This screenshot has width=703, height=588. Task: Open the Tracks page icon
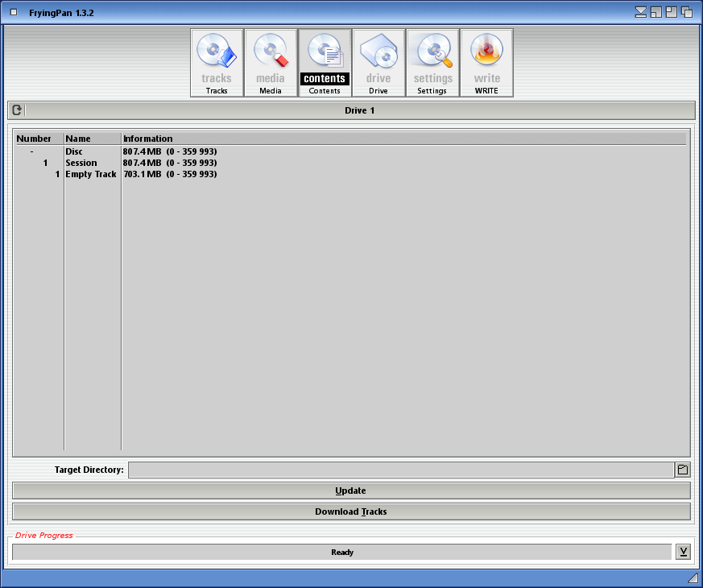pos(217,62)
